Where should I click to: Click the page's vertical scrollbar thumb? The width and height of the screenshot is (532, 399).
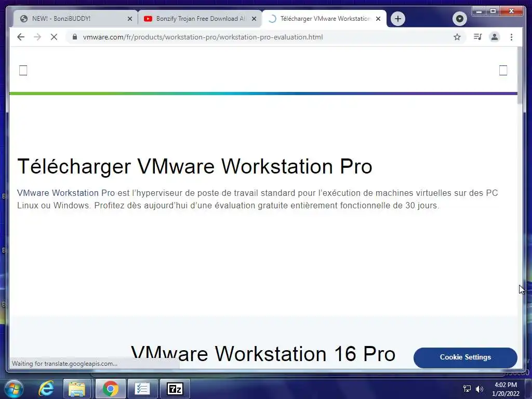point(520,75)
